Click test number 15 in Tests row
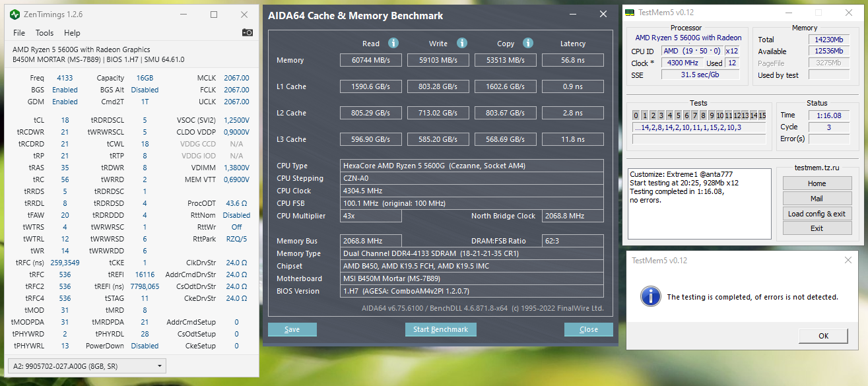Viewport: 868px width, 386px height. [762, 115]
